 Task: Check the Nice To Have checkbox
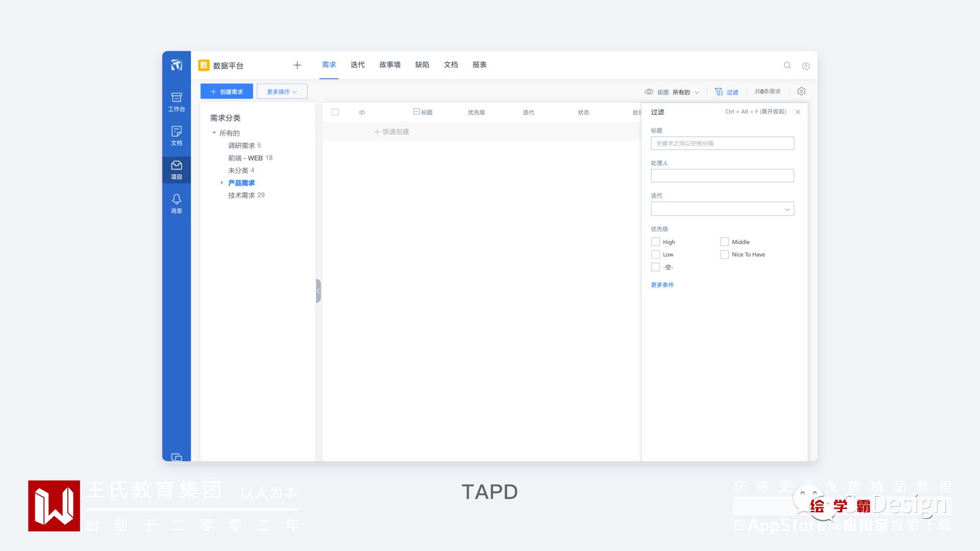pyautogui.click(x=724, y=255)
